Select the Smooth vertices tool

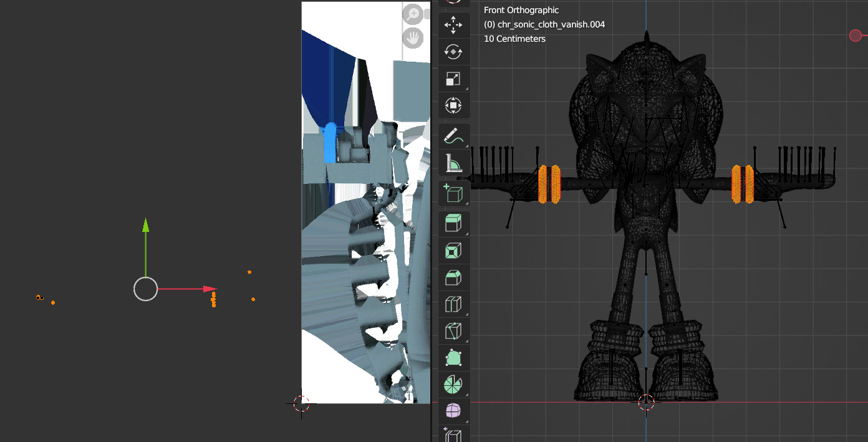click(x=453, y=410)
